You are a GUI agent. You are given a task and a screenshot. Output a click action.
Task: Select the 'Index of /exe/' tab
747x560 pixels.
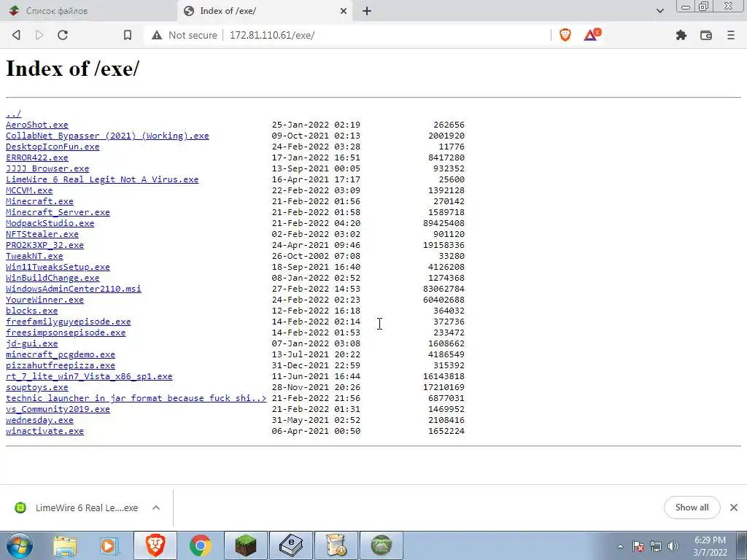[x=264, y=10]
